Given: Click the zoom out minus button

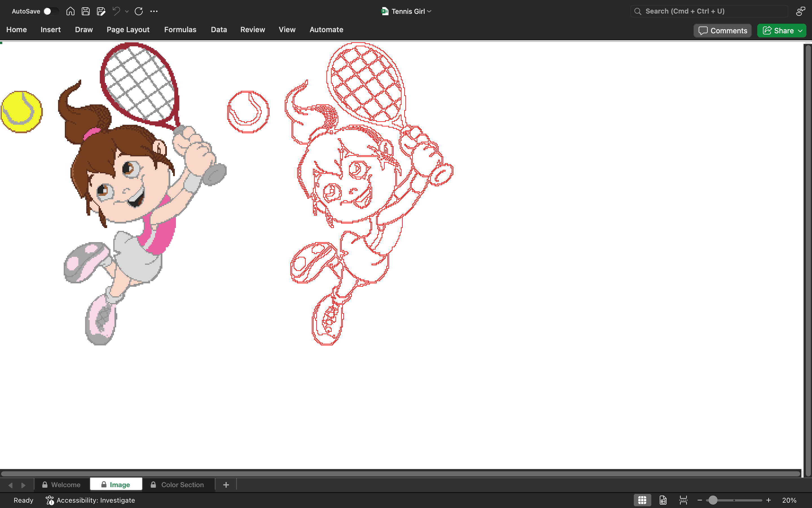Looking at the screenshot, I should 700,500.
